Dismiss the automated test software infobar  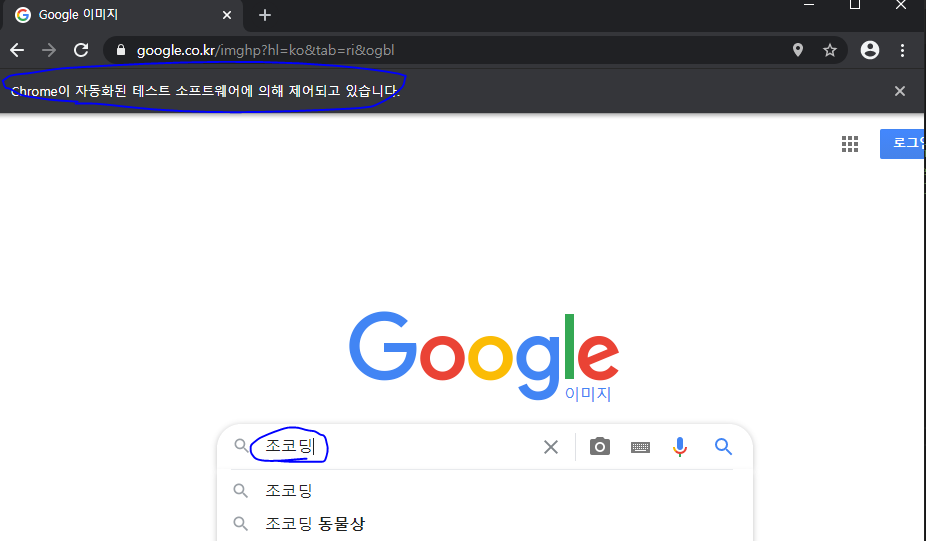pyautogui.click(x=899, y=91)
